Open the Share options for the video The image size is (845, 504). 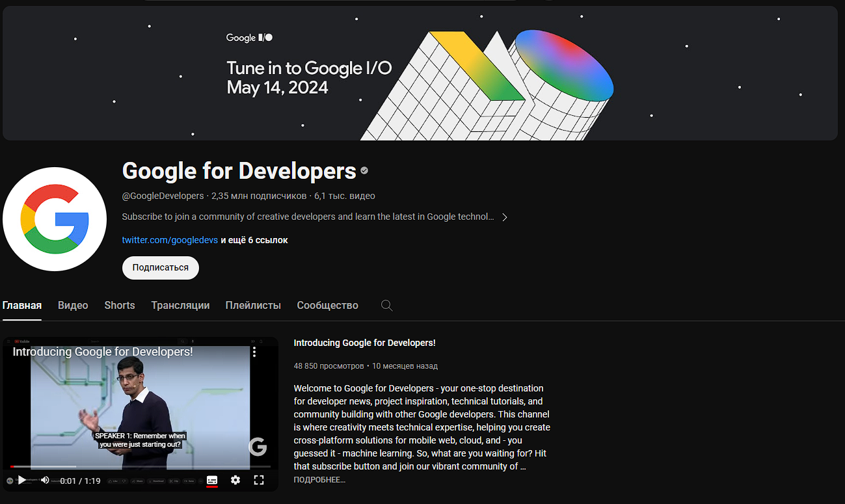(137, 481)
